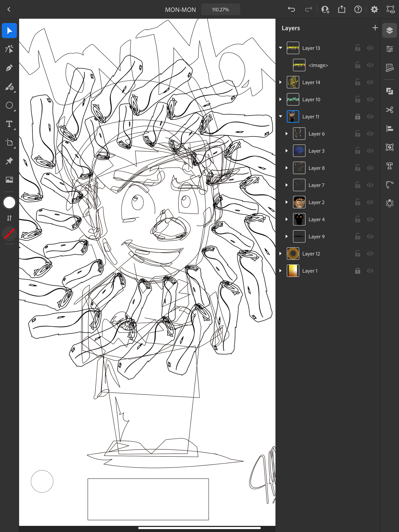Expand Layer 6 sublayer arrow
The image size is (399, 532).
pos(286,134)
